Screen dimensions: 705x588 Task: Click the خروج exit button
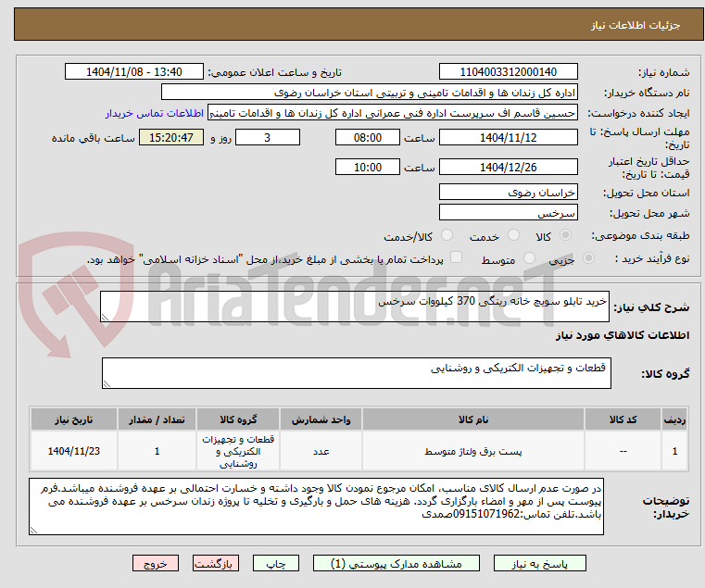[x=156, y=563]
